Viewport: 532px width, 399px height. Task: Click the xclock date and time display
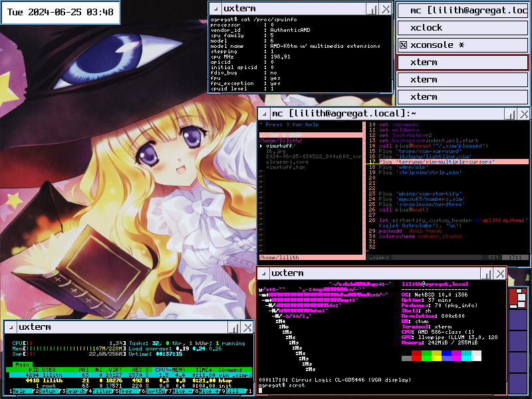pos(60,12)
